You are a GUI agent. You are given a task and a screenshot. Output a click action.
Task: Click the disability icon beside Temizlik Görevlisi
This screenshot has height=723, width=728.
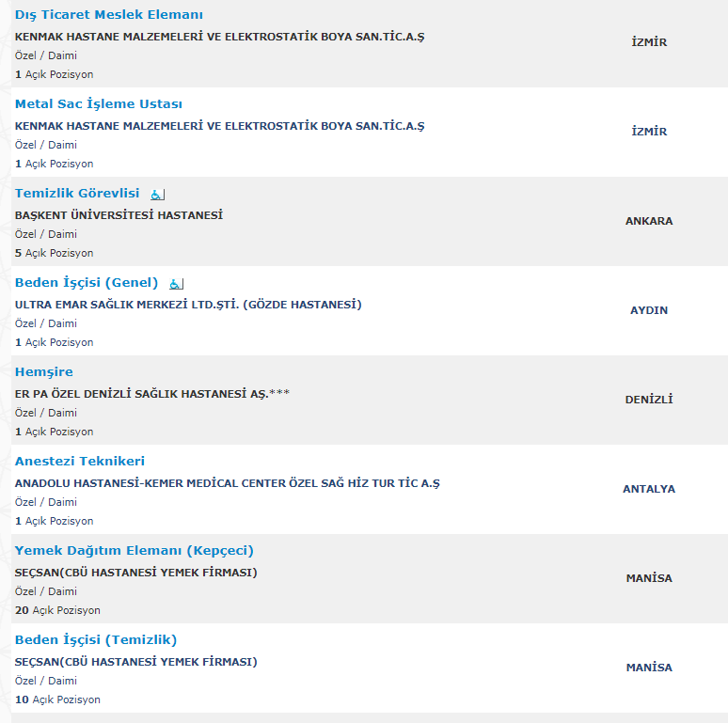point(157,195)
